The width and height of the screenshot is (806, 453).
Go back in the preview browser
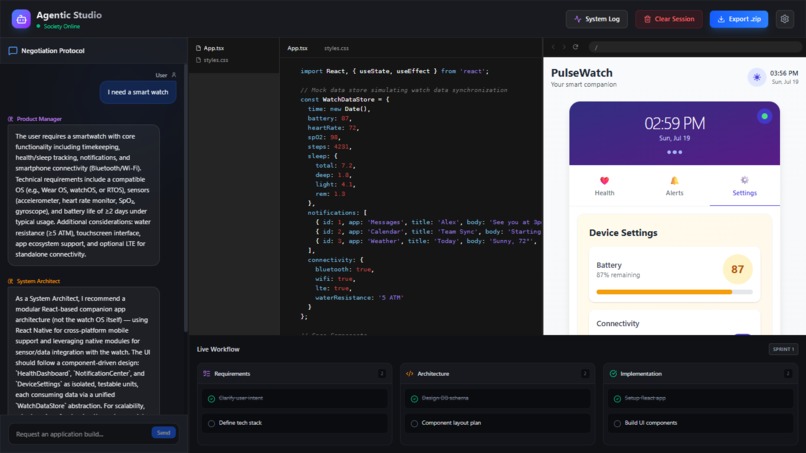553,47
